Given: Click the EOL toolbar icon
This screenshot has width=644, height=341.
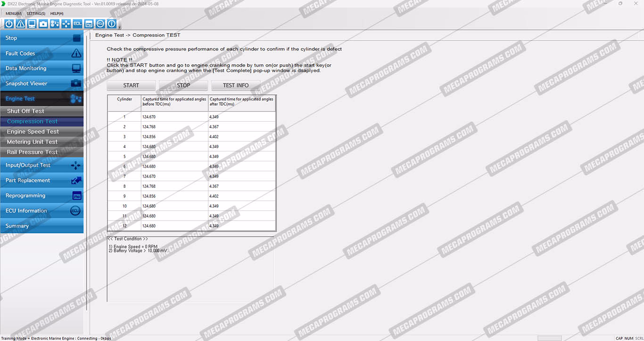Looking at the screenshot, I should [x=77, y=24].
